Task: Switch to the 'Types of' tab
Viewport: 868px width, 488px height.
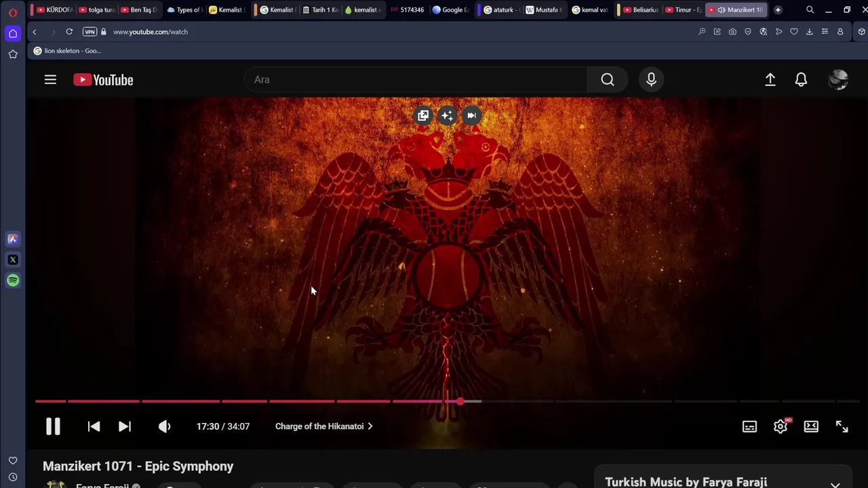Action: tap(184, 10)
